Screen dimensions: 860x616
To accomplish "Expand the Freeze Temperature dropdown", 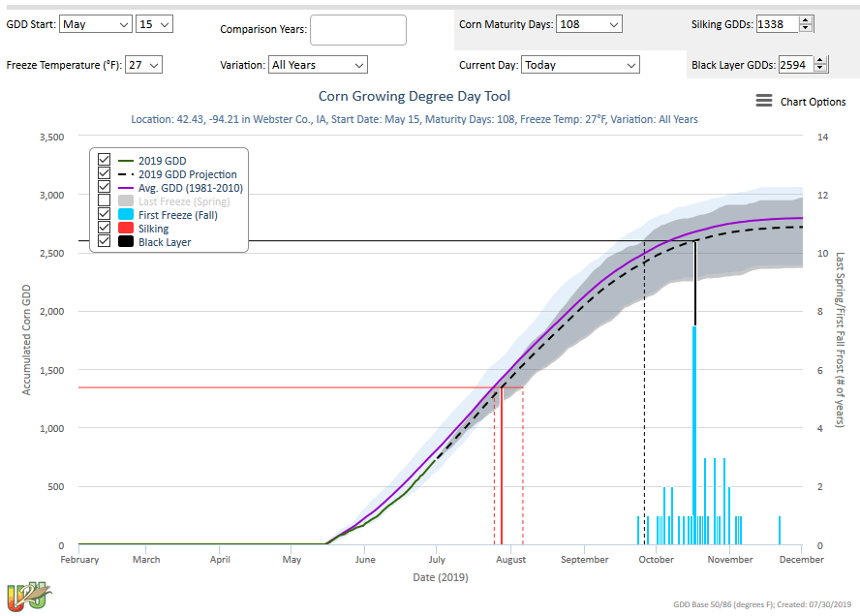I will (x=143, y=65).
